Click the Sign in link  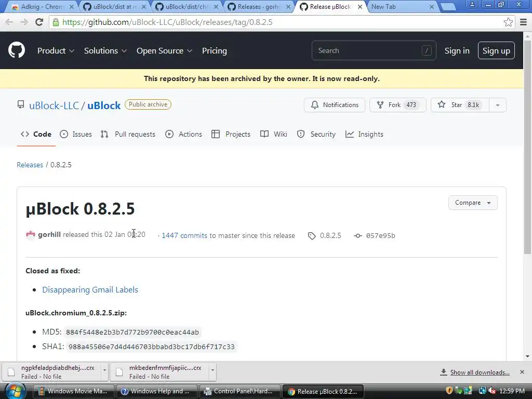(x=457, y=50)
